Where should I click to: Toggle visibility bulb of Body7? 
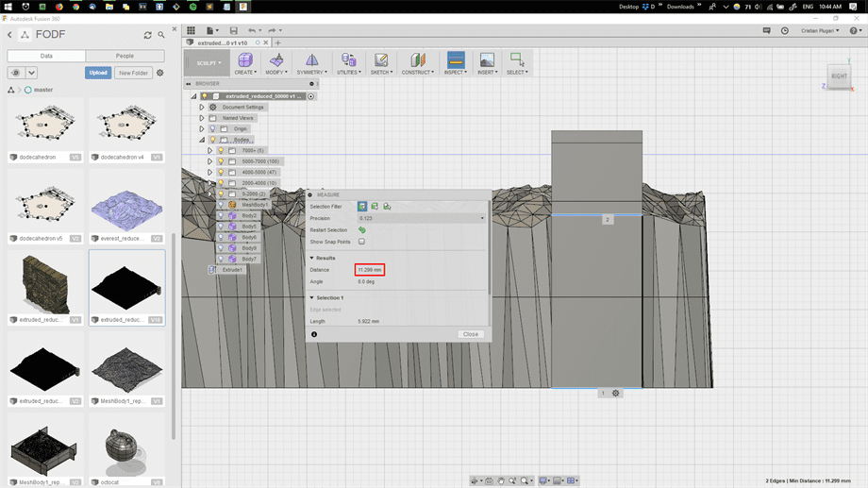pyautogui.click(x=221, y=259)
